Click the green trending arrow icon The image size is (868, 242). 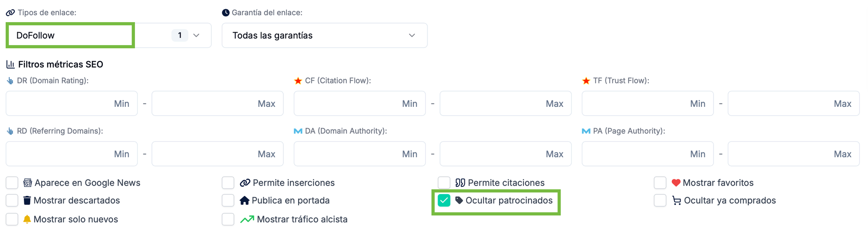pyautogui.click(x=247, y=219)
